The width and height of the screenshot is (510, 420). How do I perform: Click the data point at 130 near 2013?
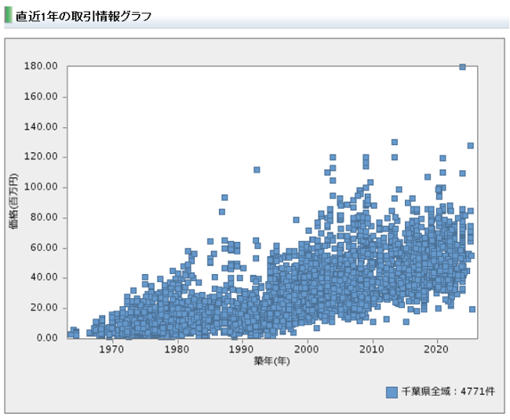pos(395,142)
